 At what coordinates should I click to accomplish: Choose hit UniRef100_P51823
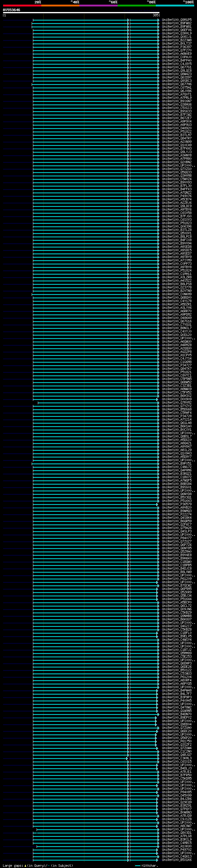177,223
